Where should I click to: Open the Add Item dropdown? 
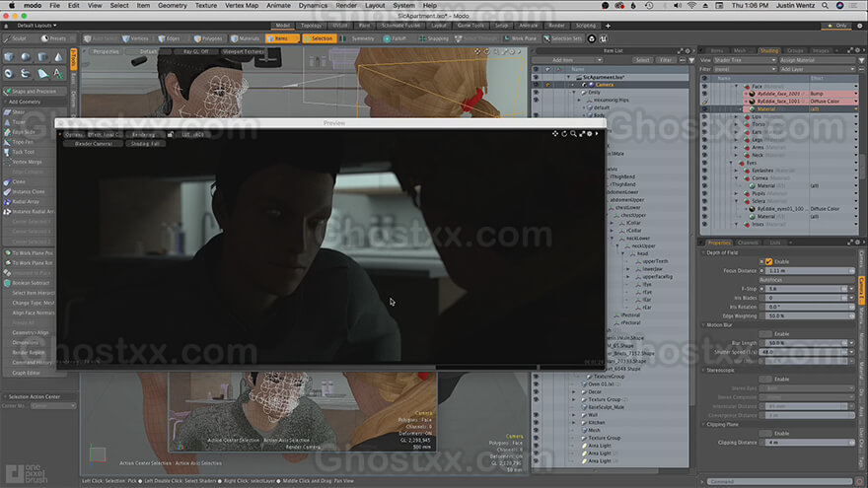coord(567,60)
